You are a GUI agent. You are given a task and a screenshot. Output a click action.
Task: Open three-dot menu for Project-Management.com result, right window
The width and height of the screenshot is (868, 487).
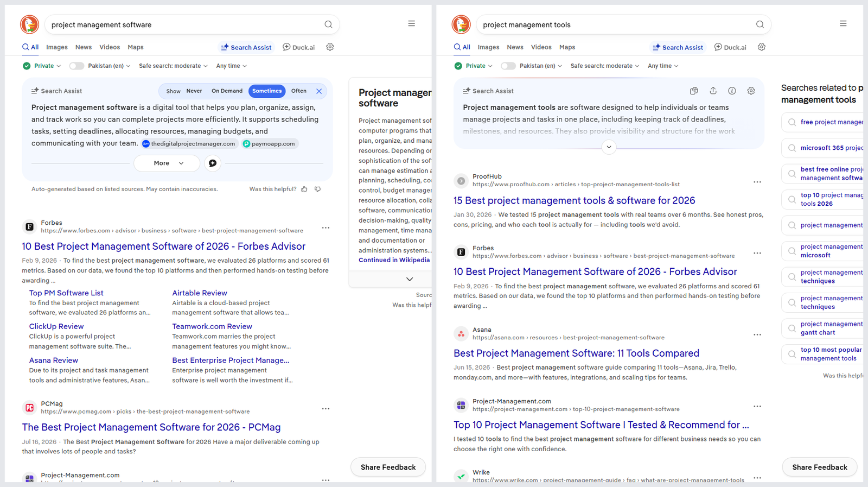(757, 406)
